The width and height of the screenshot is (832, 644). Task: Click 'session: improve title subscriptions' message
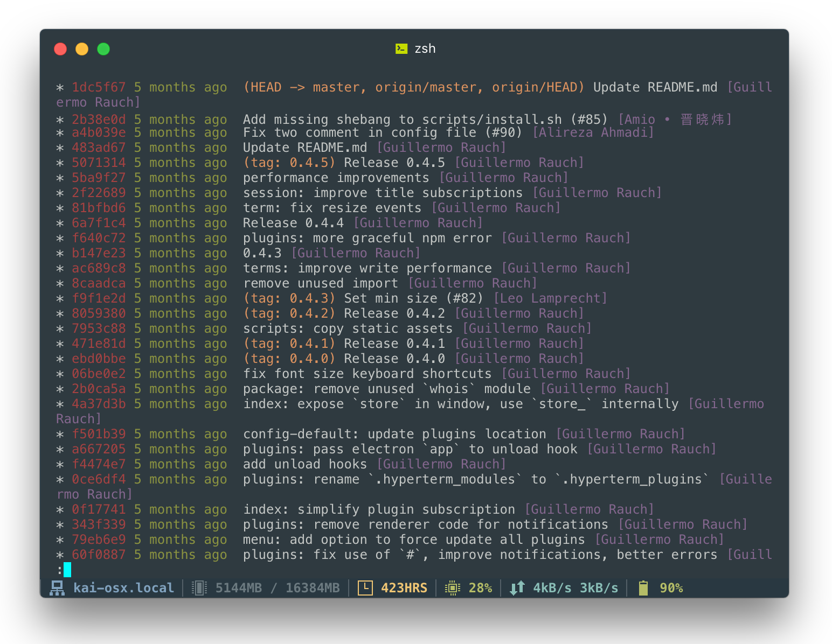click(383, 193)
